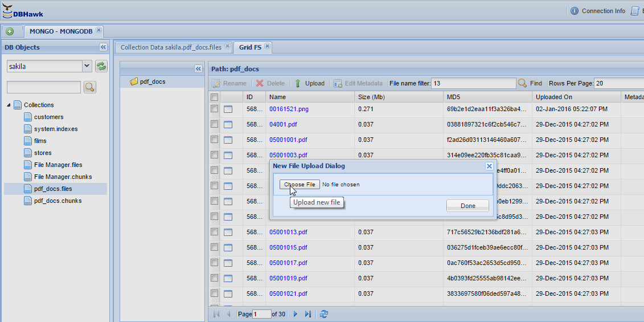Open the 05001019.pdf file link
This screenshot has height=322, width=644.
click(x=288, y=279)
